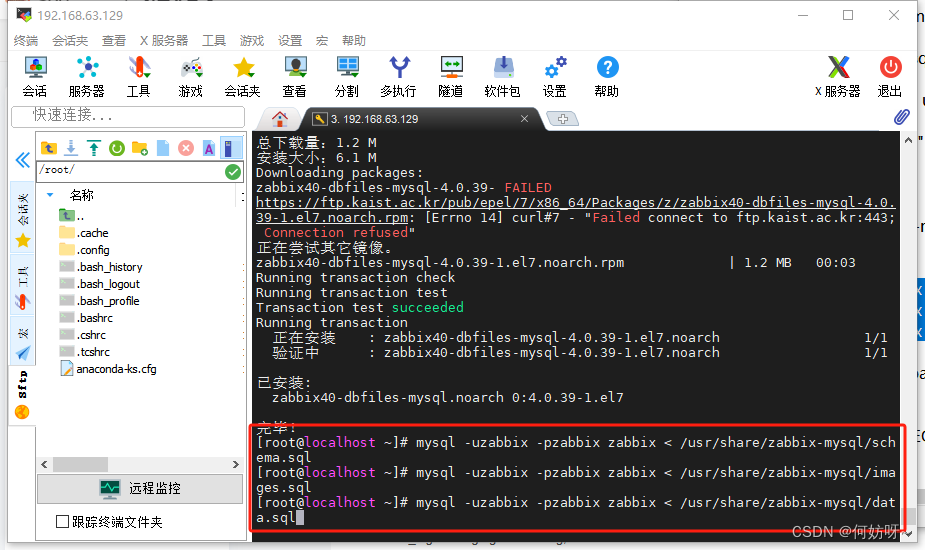Select the .bashrc file

[86, 318]
